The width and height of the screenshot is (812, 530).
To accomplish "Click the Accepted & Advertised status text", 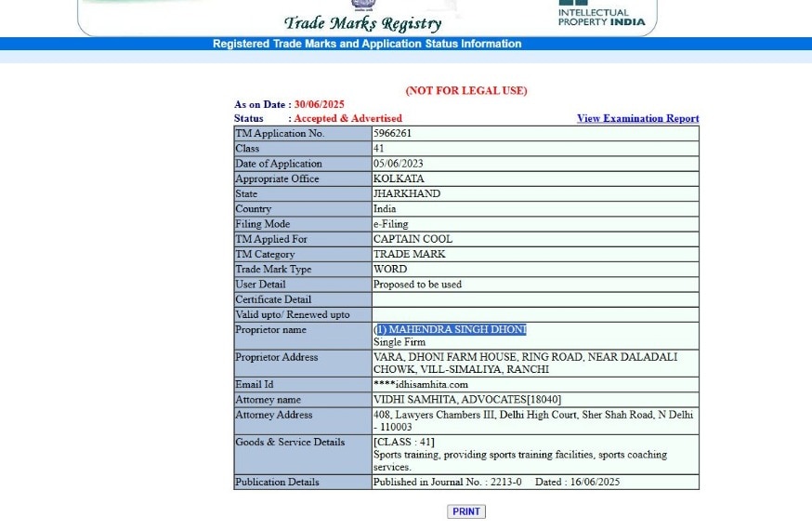I will click(x=348, y=119).
